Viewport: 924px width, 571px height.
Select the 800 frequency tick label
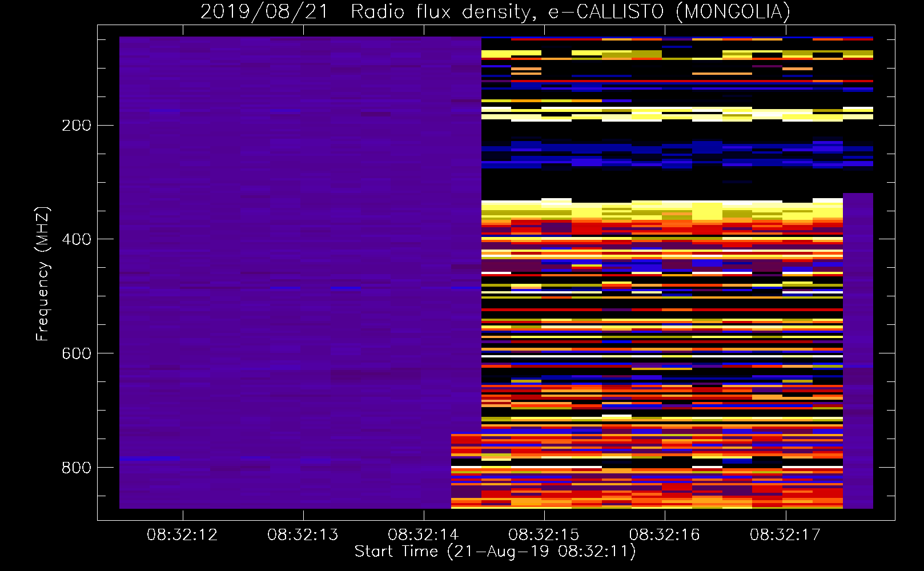point(77,468)
